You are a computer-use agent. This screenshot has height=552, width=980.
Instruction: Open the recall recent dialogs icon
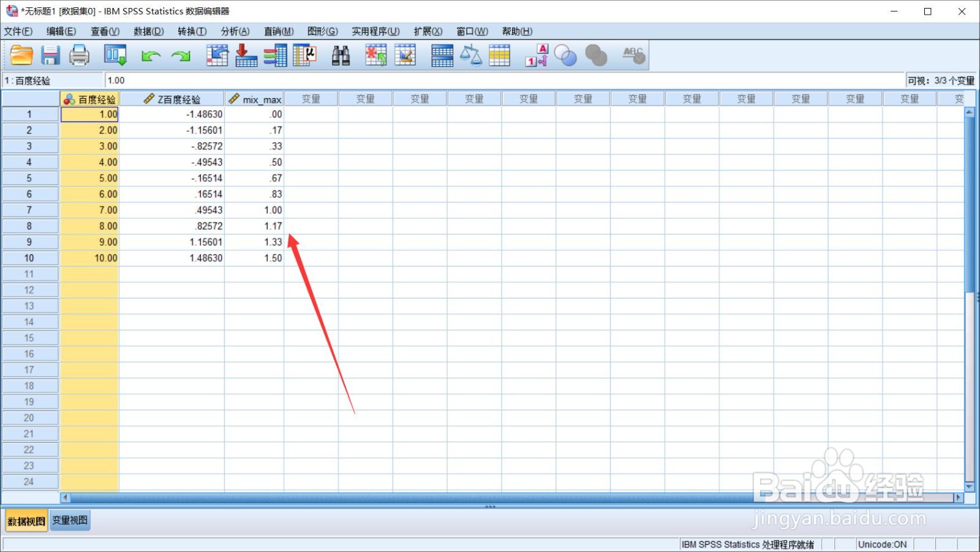[115, 56]
